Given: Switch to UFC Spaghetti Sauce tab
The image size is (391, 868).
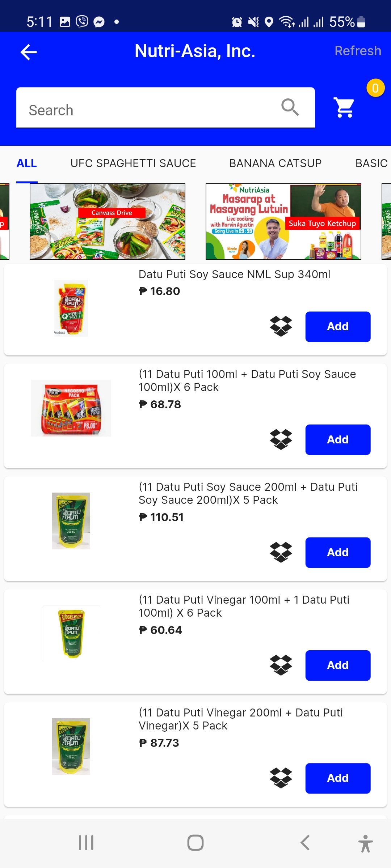Looking at the screenshot, I should click(x=133, y=163).
